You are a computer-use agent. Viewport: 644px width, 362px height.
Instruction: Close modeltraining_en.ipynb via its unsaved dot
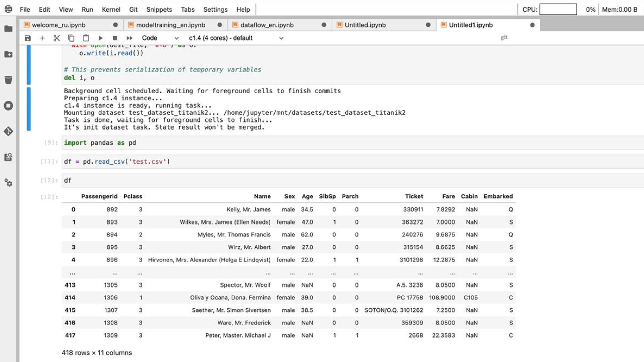click(x=220, y=25)
